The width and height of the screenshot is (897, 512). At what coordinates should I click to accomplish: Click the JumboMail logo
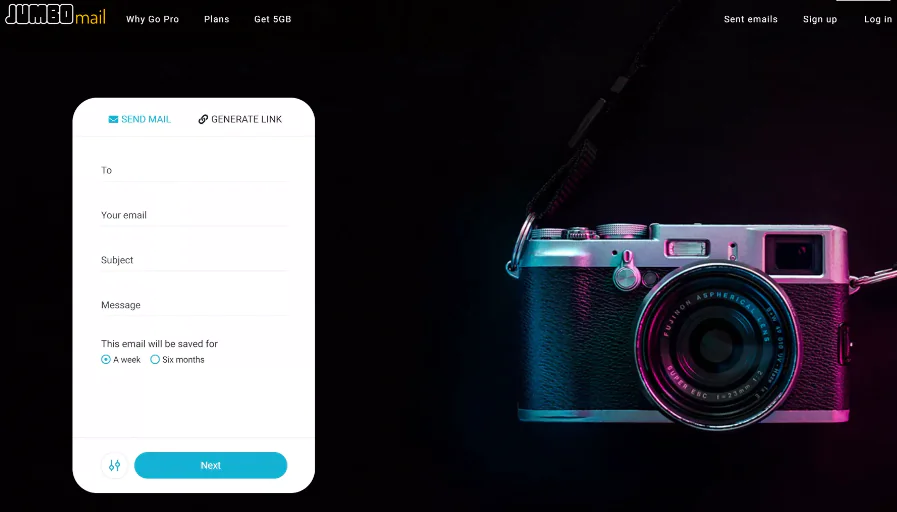click(x=55, y=15)
